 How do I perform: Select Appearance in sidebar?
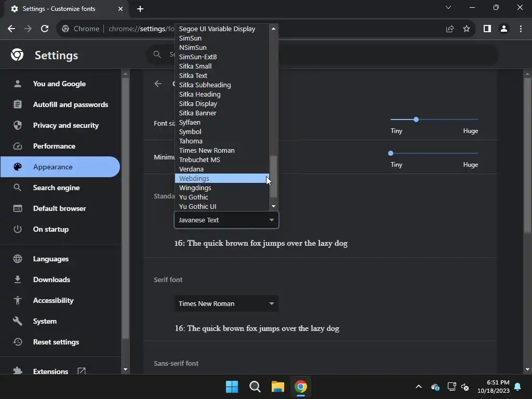[60, 167]
